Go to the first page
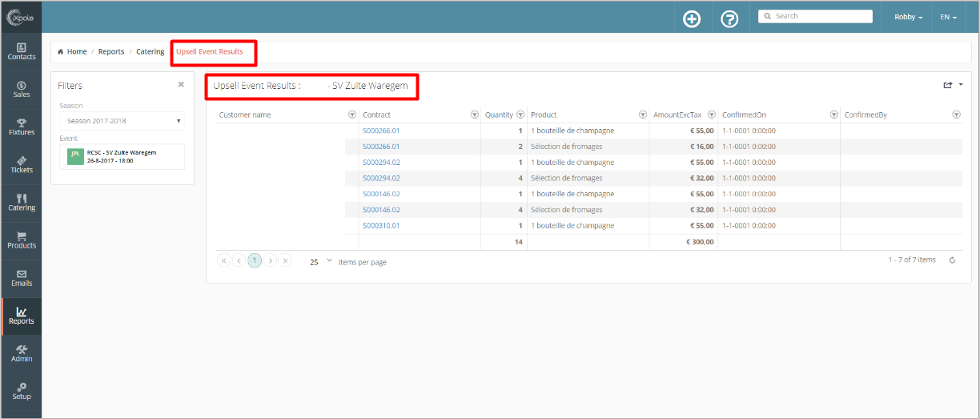980x419 pixels. click(x=223, y=261)
